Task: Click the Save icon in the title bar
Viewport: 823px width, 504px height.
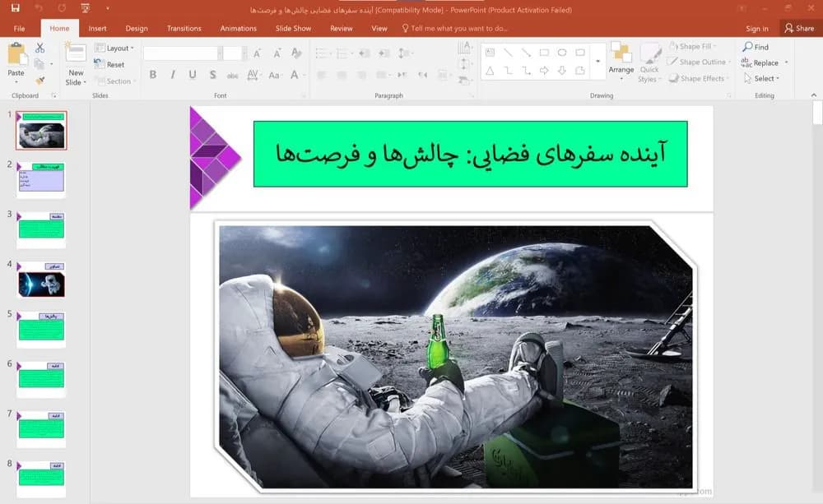Action: (15, 8)
